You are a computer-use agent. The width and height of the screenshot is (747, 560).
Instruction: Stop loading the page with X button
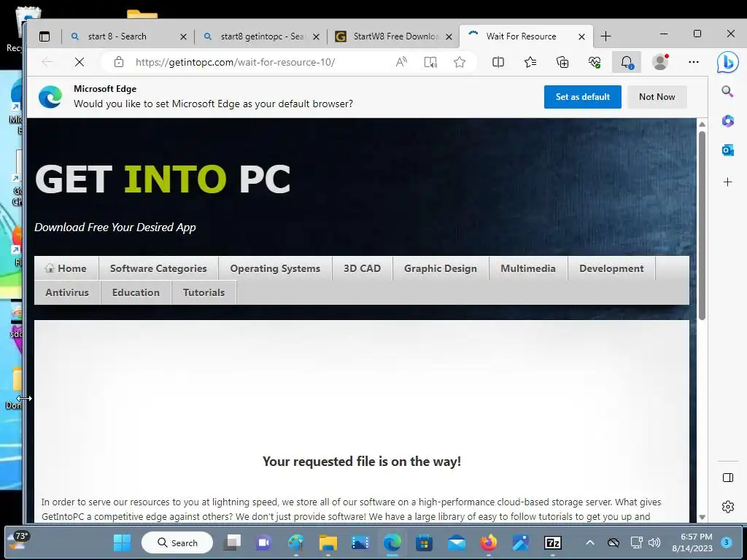pos(80,62)
